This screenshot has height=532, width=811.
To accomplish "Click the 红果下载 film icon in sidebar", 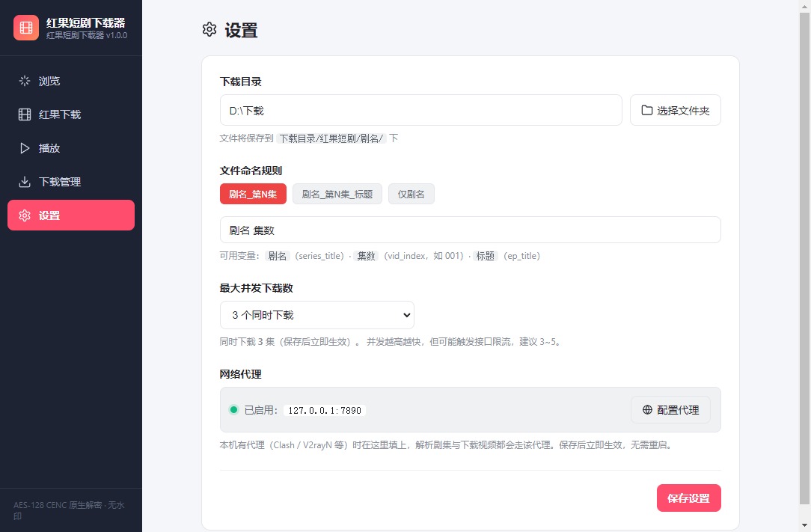I will (x=24, y=114).
